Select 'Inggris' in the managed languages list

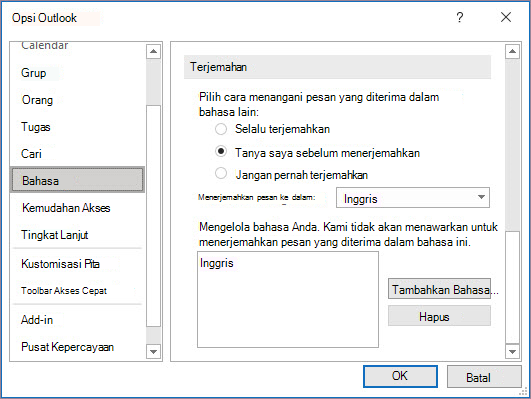click(x=217, y=263)
